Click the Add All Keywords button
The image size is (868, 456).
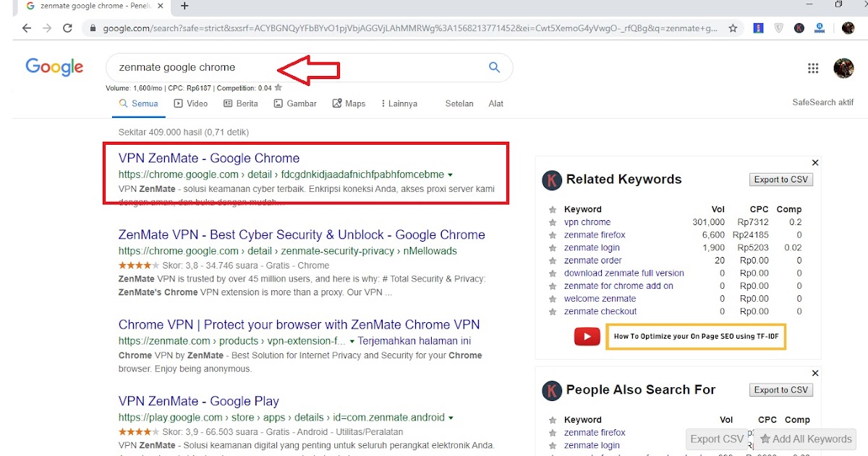pos(806,439)
